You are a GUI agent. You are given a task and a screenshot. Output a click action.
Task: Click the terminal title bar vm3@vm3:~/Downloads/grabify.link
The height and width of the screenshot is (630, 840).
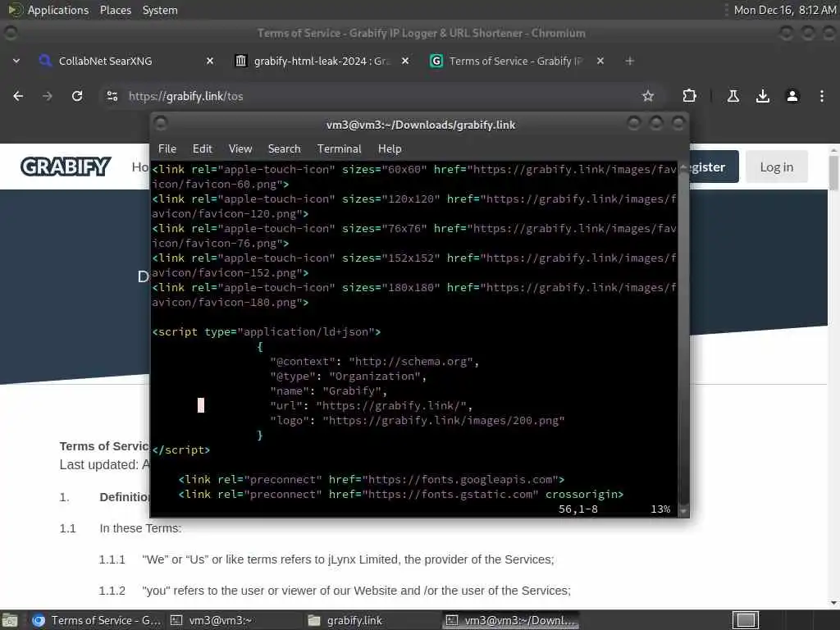(x=421, y=125)
